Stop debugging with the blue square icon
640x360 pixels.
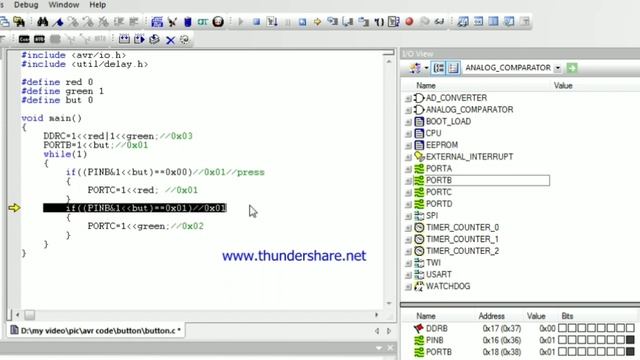coord(256,22)
